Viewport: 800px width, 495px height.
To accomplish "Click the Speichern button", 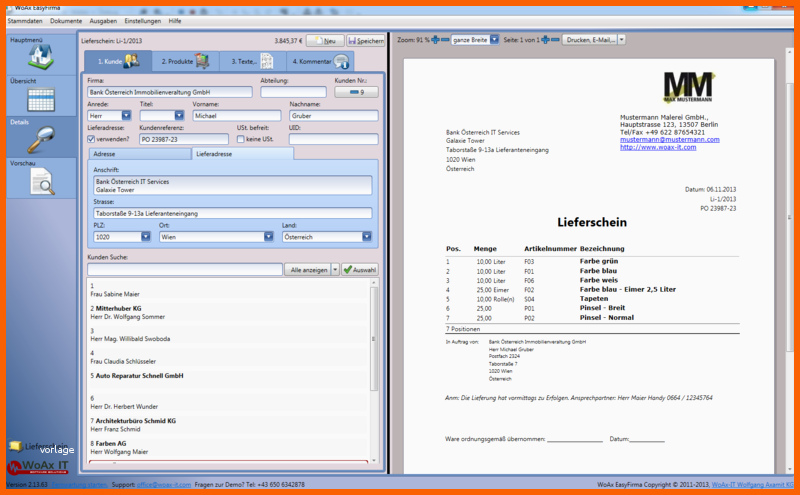I will point(366,41).
